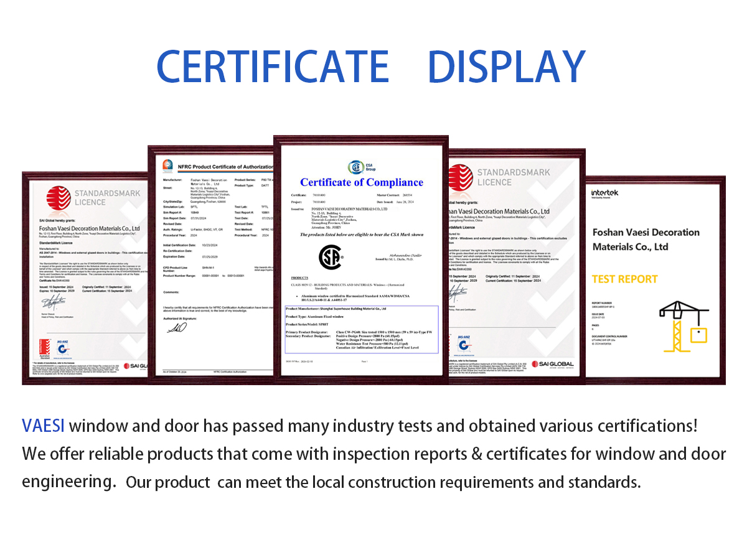Image resolution: width=747 pixels, height=560 pixels.
Task: Click the 'Certificate of Compliance' title
Action: tap(362, 182)
